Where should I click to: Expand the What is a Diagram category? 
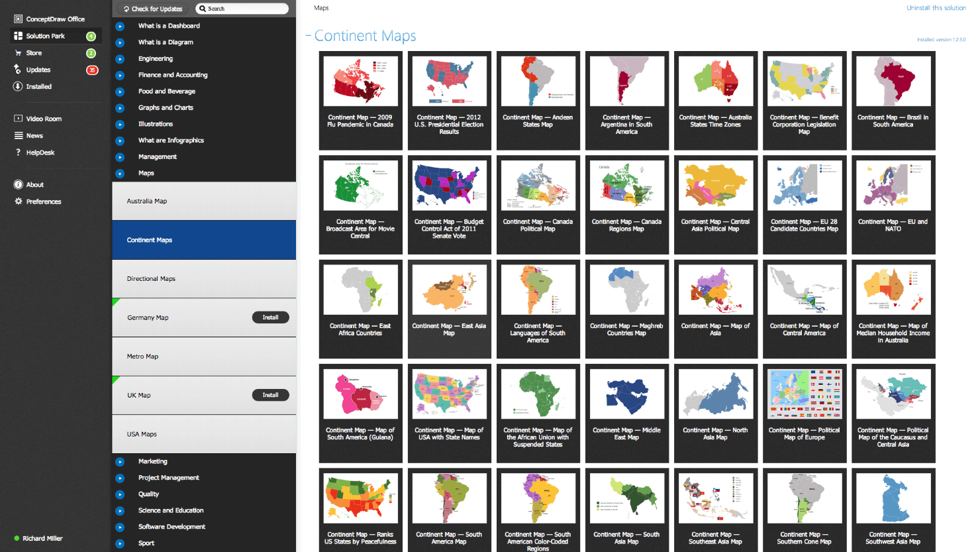coord(120,42)
